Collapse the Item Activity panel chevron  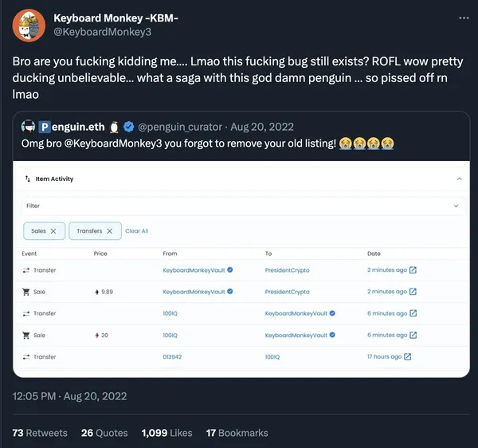click(x=459, y=179)
